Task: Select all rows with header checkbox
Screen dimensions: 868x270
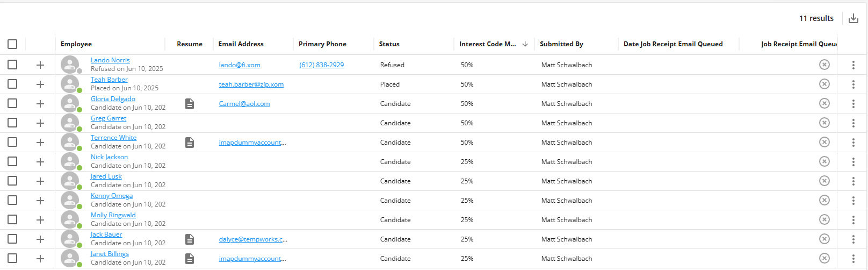Action: (x=12, y=44)
